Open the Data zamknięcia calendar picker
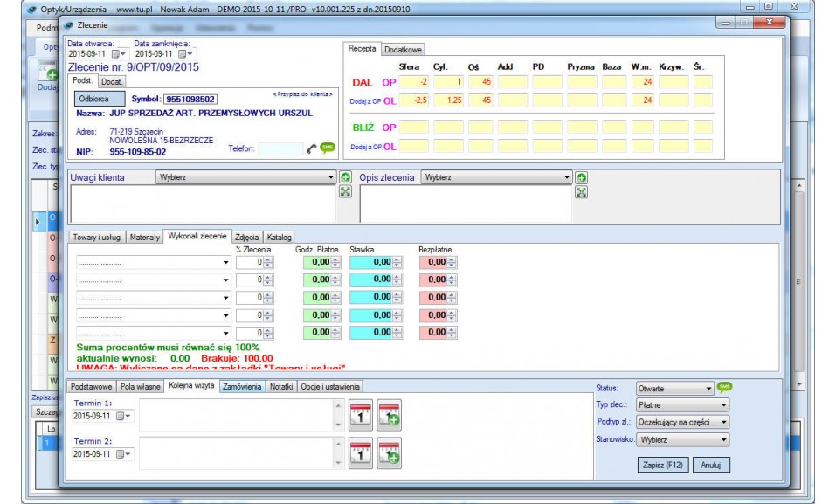The height and width of the screenshot is (504, 836). coord(187,54)
